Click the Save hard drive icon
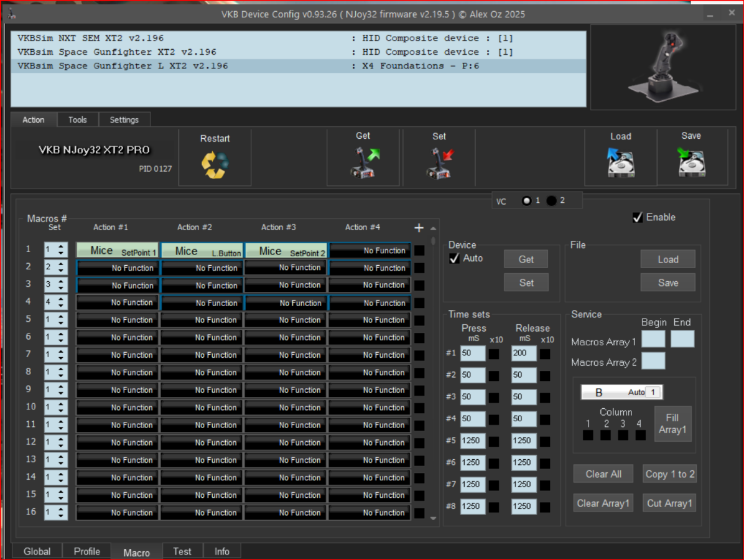Screen dimensions: 744x560 point(691,162)
